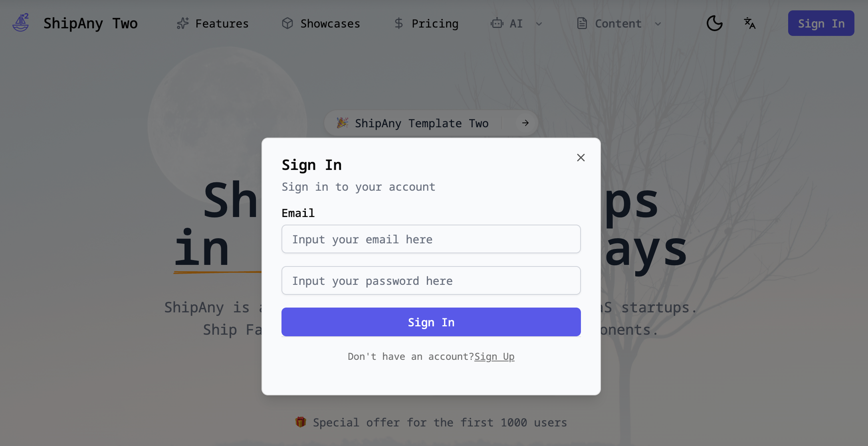868x446 pixels.
Task: Click the Pricing dollar sign icon
Action: point(398,24)
